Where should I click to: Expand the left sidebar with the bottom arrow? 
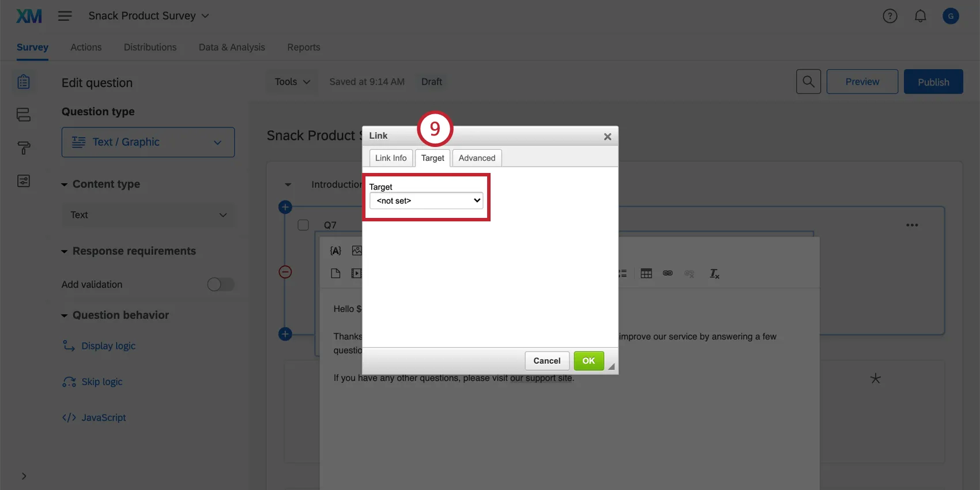point(24,476)
